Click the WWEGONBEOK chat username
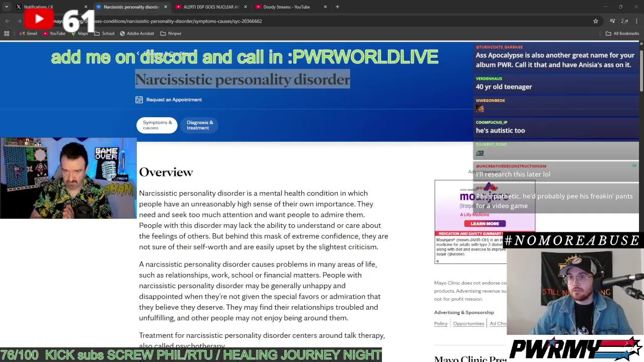644x362 pixels. pyautogui.click(x=491, y=100)
